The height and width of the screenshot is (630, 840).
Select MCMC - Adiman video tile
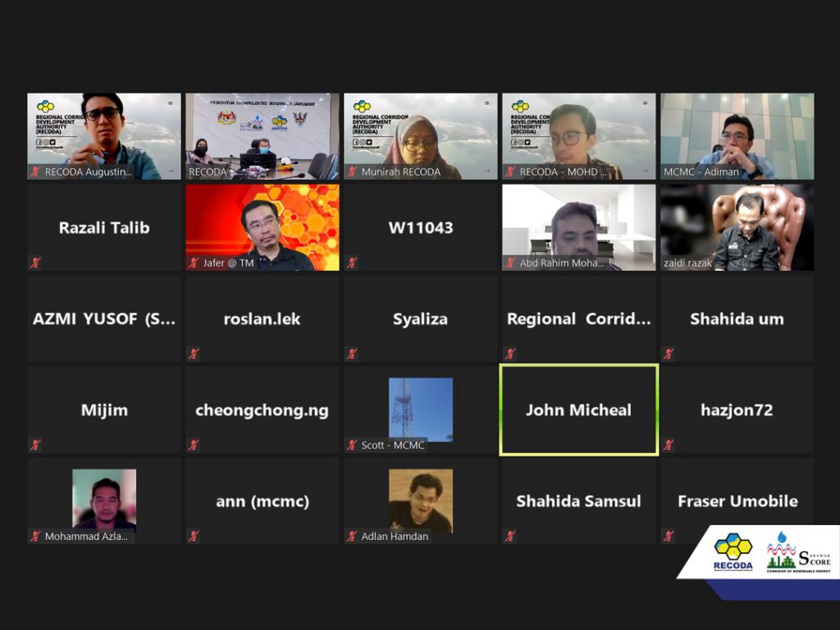coord(737,137)
